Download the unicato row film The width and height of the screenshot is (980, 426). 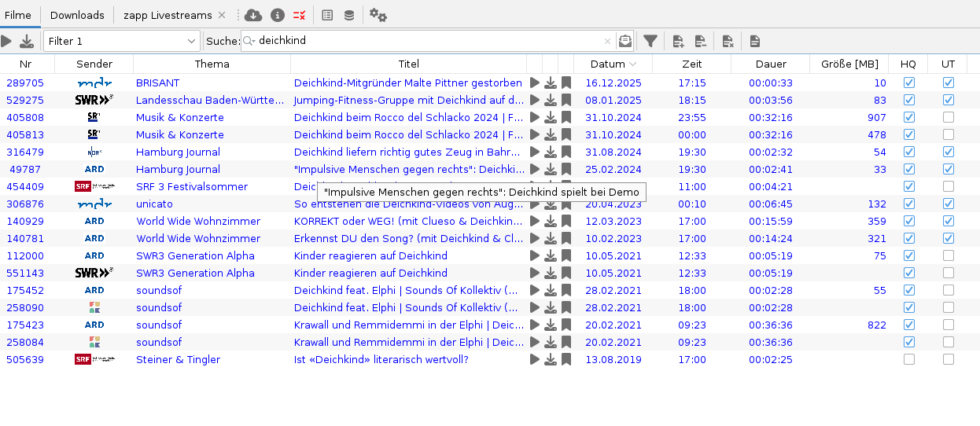[x=551, y=204]
